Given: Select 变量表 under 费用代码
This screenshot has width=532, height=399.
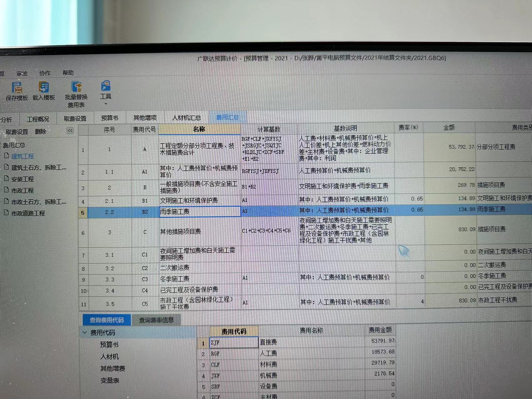Looking at the screenshot, I should tap(110, 380).
